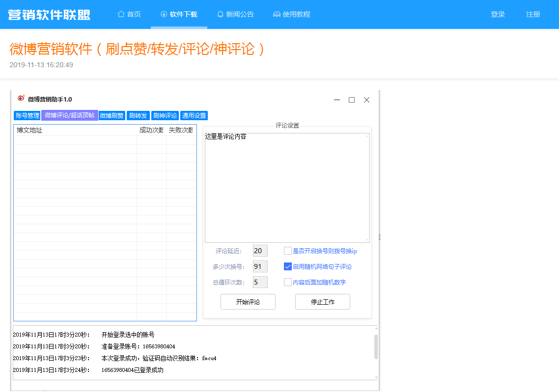Click the 停止工作 button
Screen dimensions: 559x392
(x=323, y=302)
